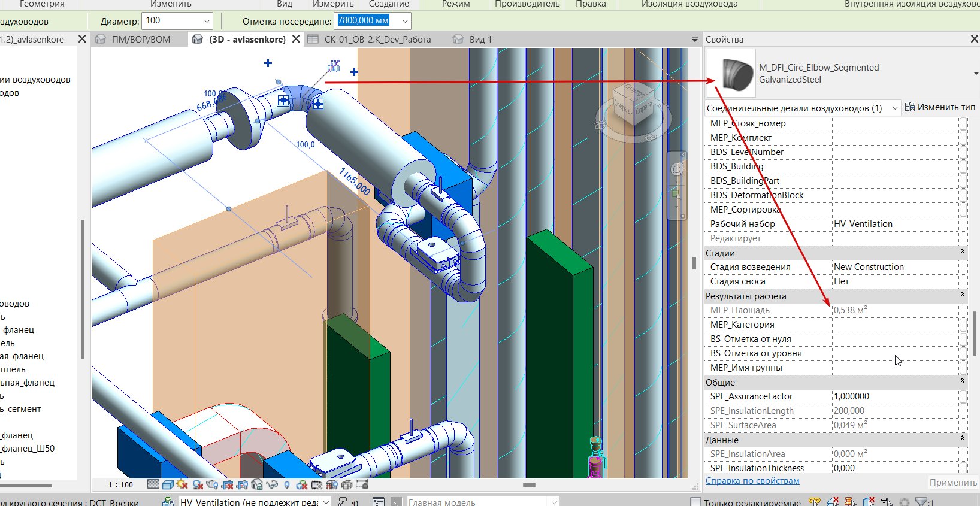This screenshot has width=980, height=506.
Task: Switch to the ПМ/ВОР/ВОМ view tab
Action: (141, 40)
